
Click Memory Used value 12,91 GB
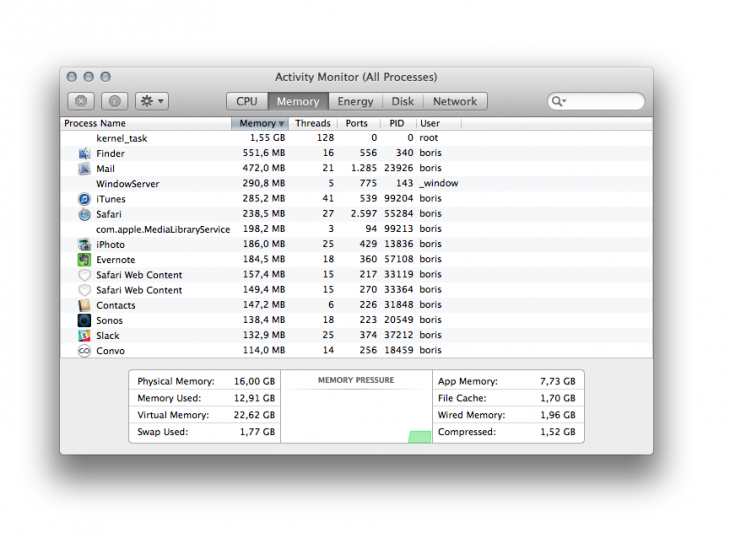point(254,398)
